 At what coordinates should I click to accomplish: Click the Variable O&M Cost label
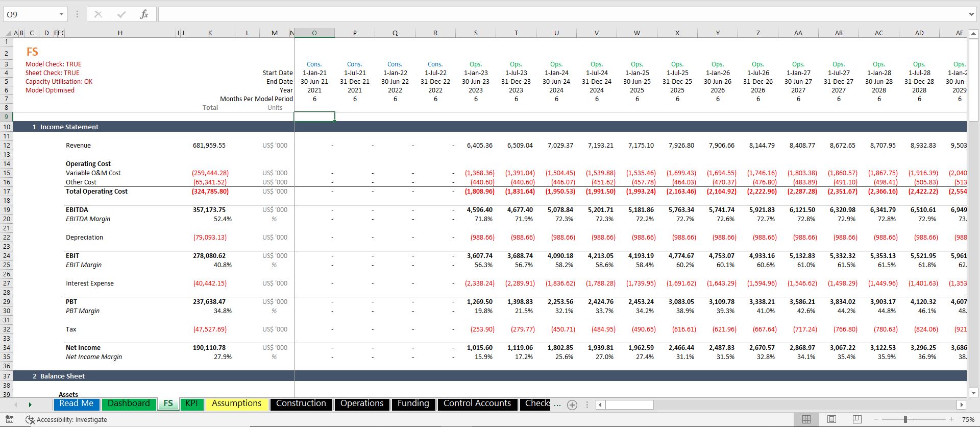pos(93,173)
